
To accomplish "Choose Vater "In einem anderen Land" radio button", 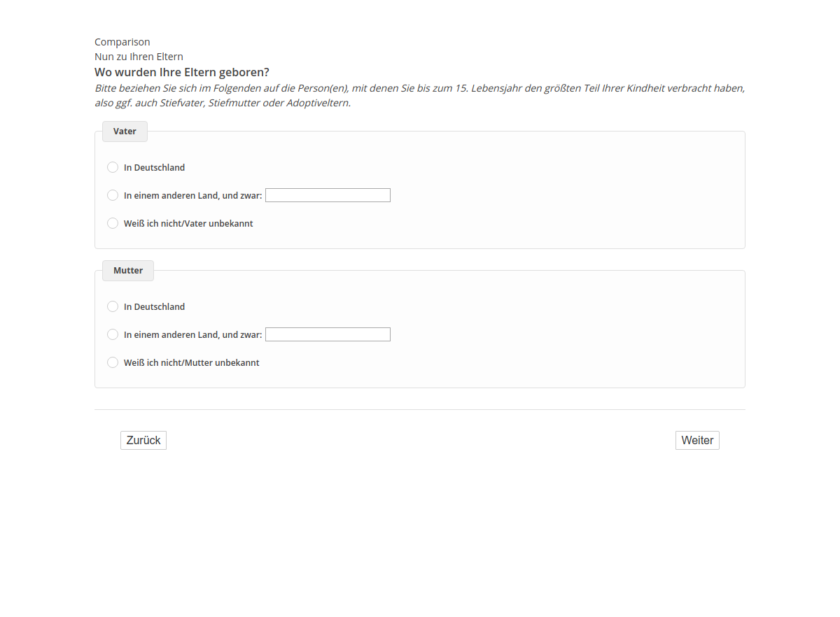I will pyautogui.click(x=113, y=195).
